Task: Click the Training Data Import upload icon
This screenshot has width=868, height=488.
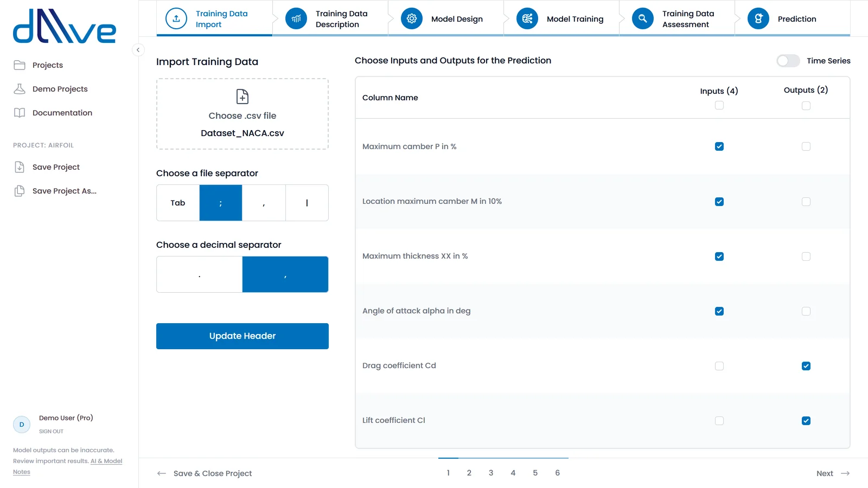Action: 176,18
